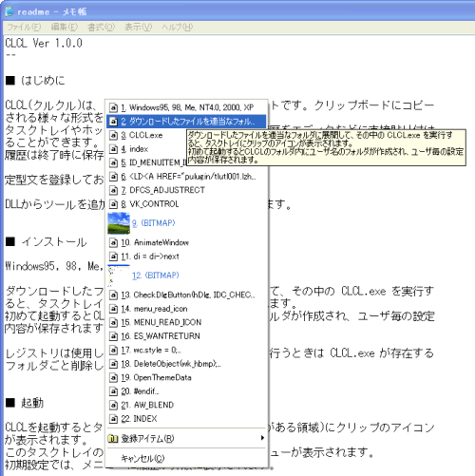This screenshot has width=475, height=476.
Task: Click text icon beside item 13 CheckDlgButton
Action: click(113, 295)
